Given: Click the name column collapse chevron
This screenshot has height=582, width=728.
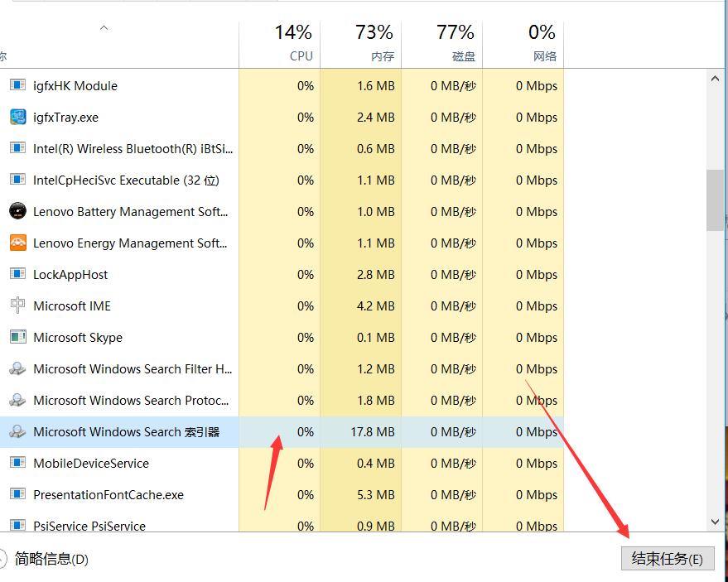Looking at the screenshot, I should coord(104,27).
